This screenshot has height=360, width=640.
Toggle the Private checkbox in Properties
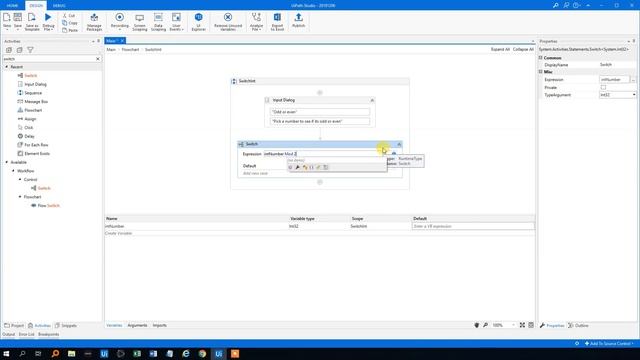603,87
